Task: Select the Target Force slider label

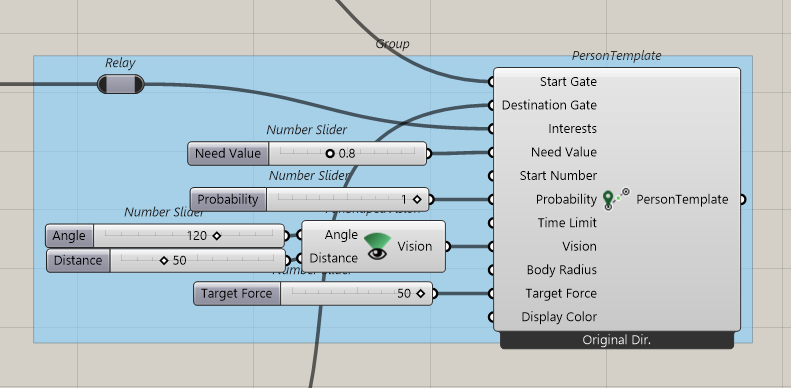Action: point(237,294)
